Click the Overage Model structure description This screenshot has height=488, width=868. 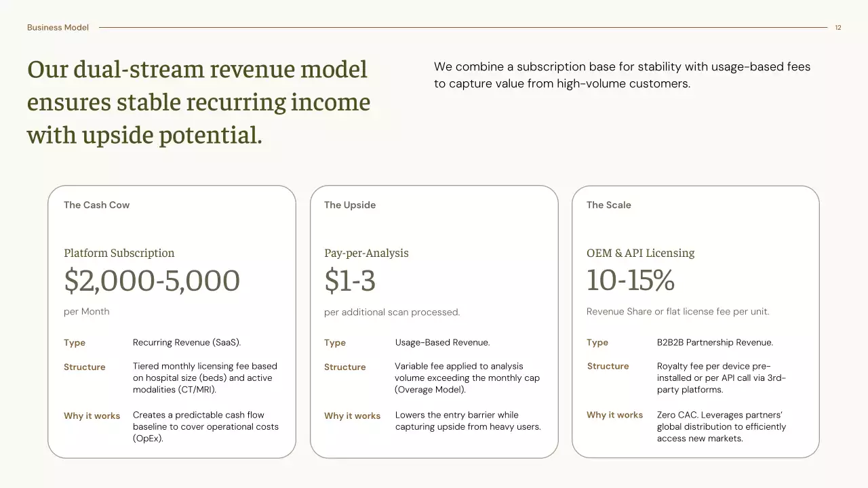[x=467, y=378]
